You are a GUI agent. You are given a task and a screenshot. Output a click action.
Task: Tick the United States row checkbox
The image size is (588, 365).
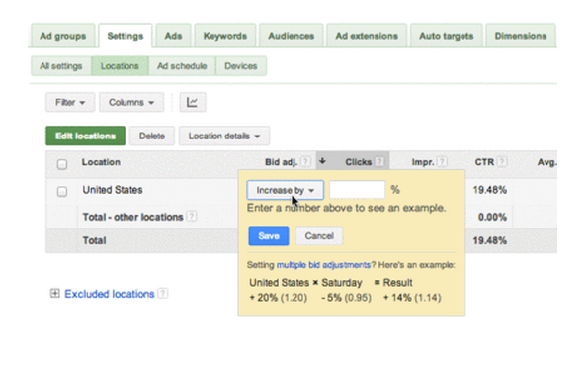(x=62, y=192)
